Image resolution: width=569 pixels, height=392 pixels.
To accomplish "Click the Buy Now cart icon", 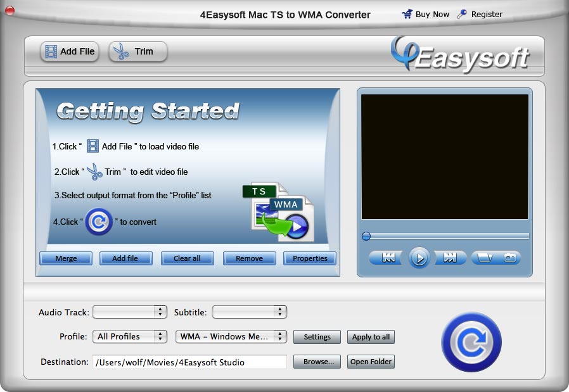I will [x=406, y=13].
